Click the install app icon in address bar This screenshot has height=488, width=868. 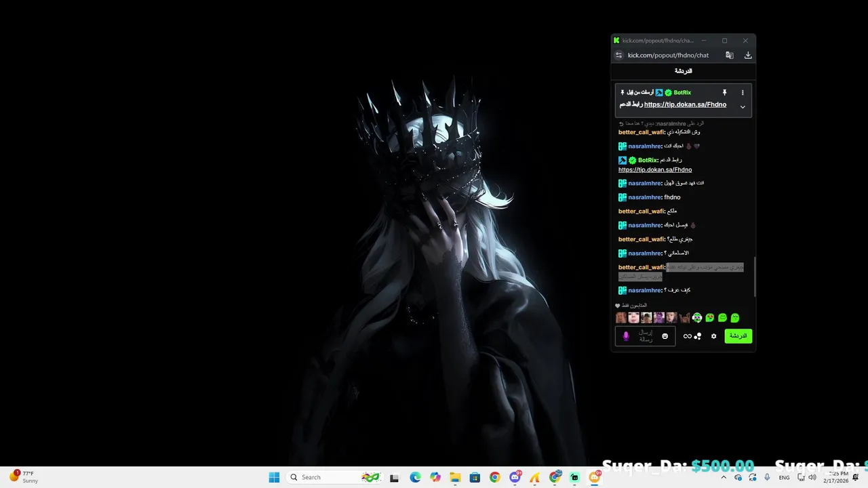[x=748, y=56]
